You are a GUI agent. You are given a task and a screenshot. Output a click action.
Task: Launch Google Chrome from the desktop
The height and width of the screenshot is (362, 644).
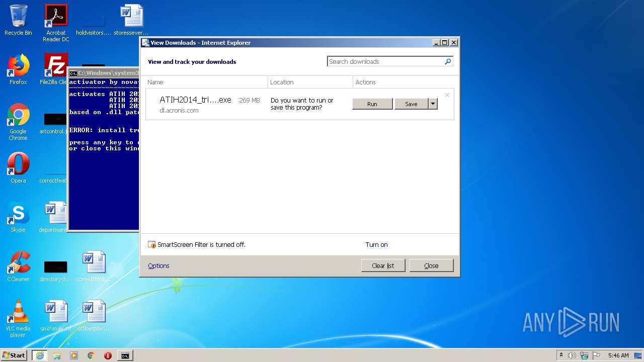tap(18, 122)
